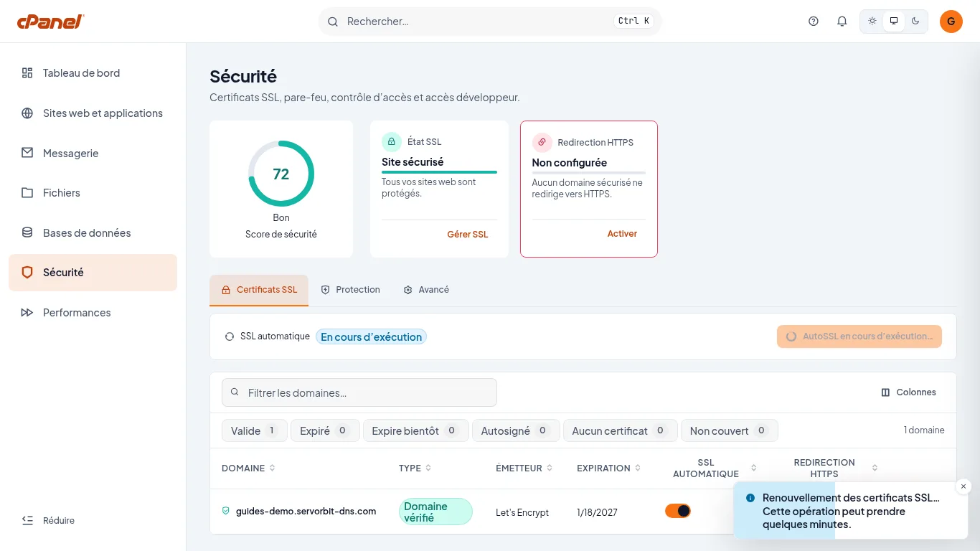Screen dimensions: 980x551
Task: Focus the Rechercher search box
Action: pyautogui.click(x=490, y=22)
